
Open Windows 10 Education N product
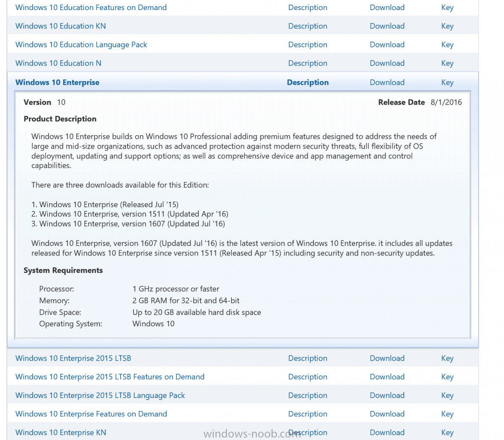(x=58, y=63)
